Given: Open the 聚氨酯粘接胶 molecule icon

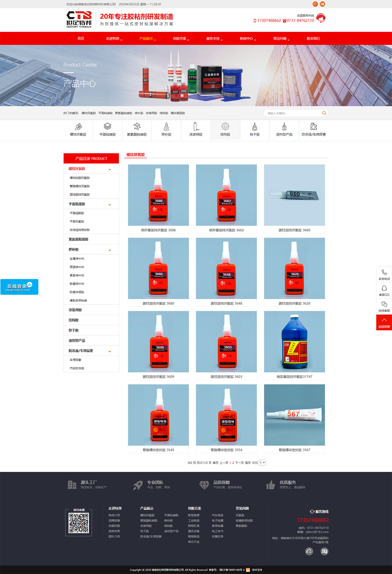Looking at the screenshot, I should [x=137, y=126].
